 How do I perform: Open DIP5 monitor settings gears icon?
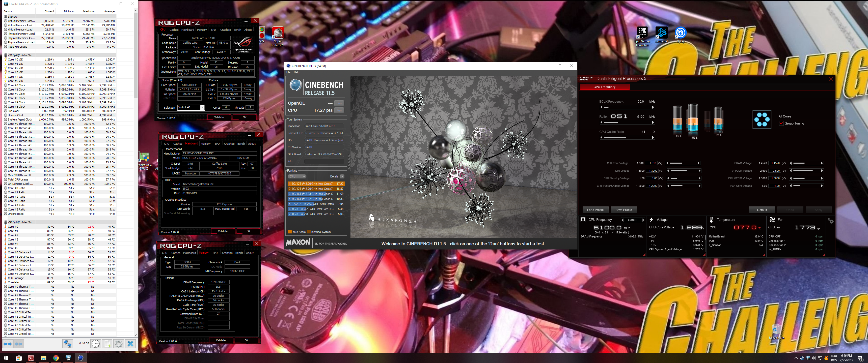(830, 221)
